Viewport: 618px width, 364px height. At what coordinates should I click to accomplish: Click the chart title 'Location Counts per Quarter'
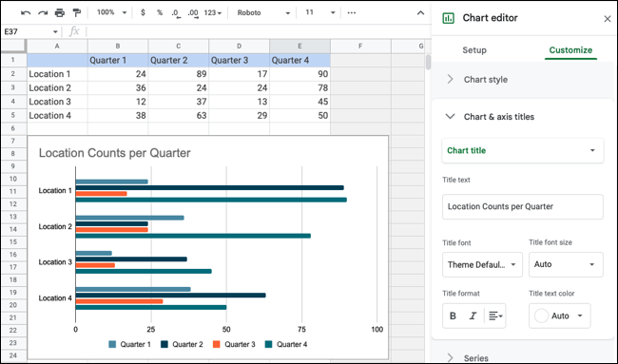click(115, 153)
